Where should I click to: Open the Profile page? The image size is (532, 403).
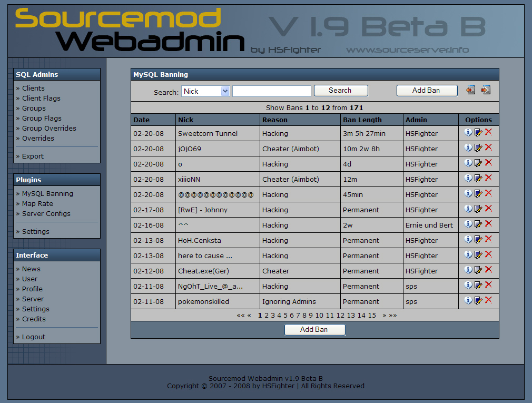tap(32, 289)
